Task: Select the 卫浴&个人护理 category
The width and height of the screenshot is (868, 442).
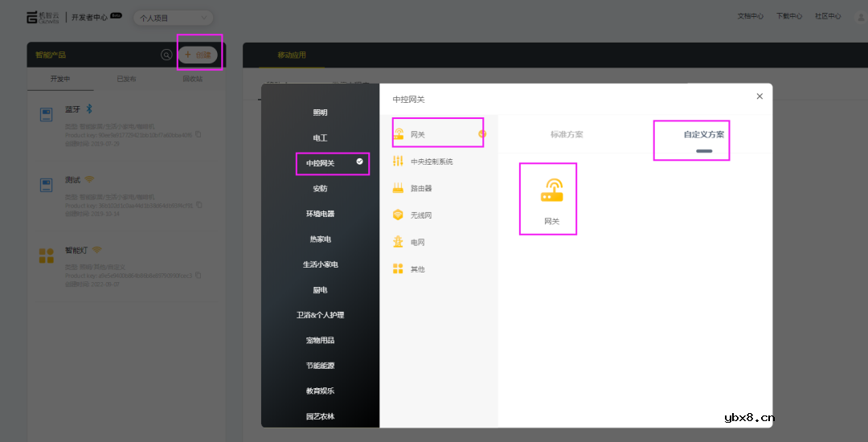Action: tap(320, 315)
